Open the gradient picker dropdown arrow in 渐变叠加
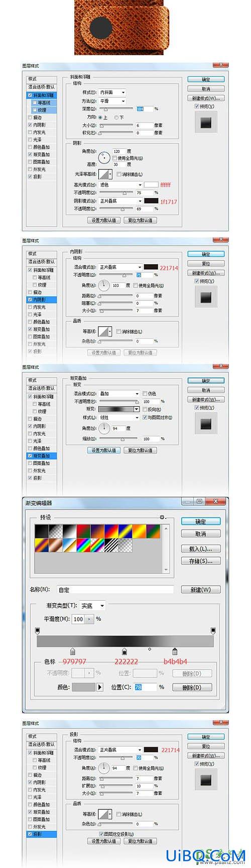Screen dimensions: 251x868 137,409
